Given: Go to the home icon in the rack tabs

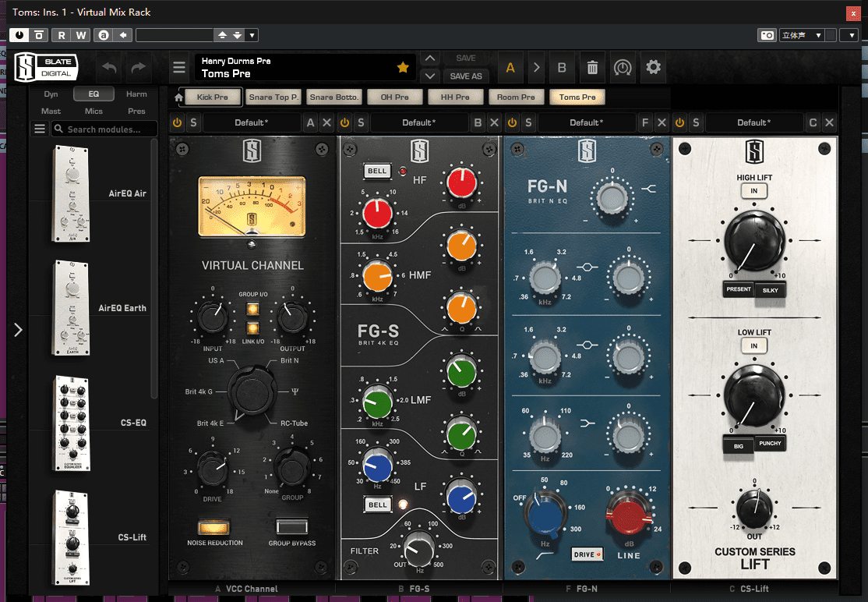Looking at the screenshot, I should coord(178,97).
